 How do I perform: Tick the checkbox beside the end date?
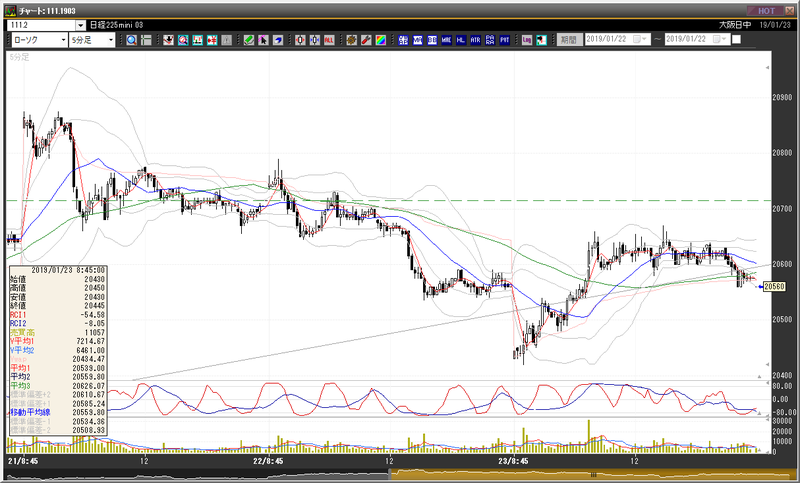(736, 39)
